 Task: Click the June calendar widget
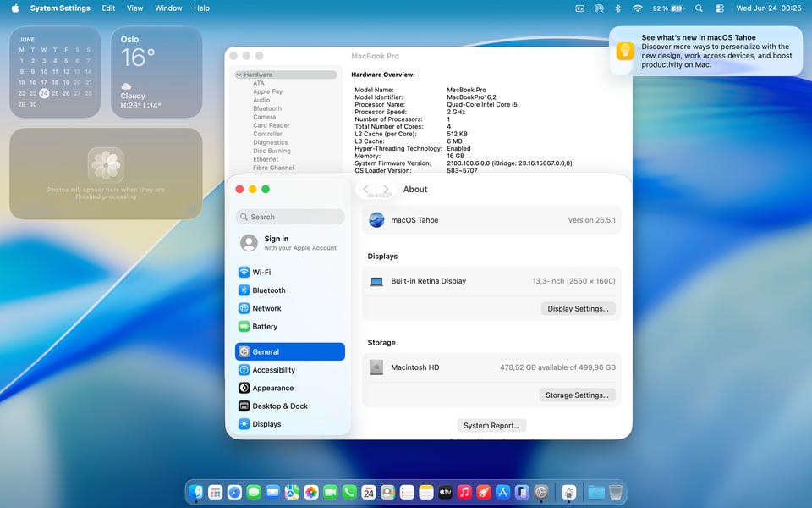[55, 72]
